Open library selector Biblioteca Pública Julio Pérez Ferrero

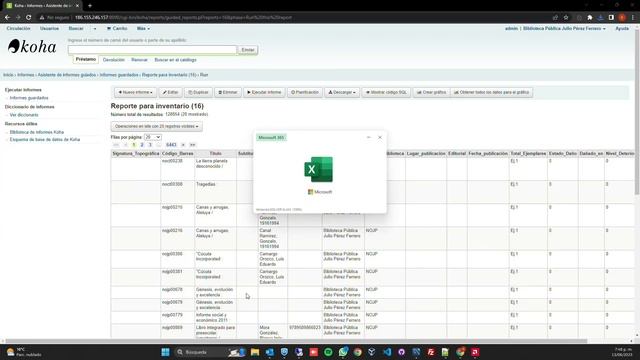564,29
